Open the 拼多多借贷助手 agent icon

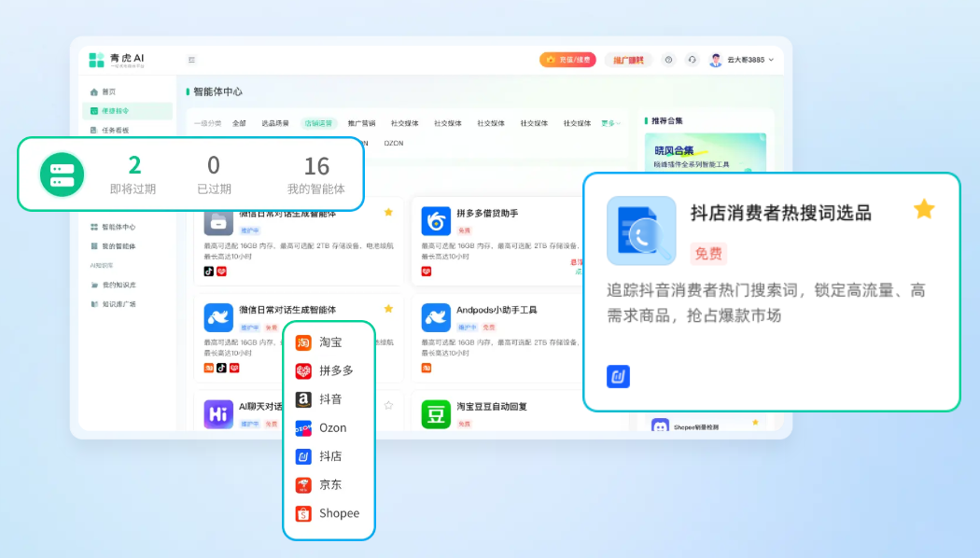coord(436,221)
